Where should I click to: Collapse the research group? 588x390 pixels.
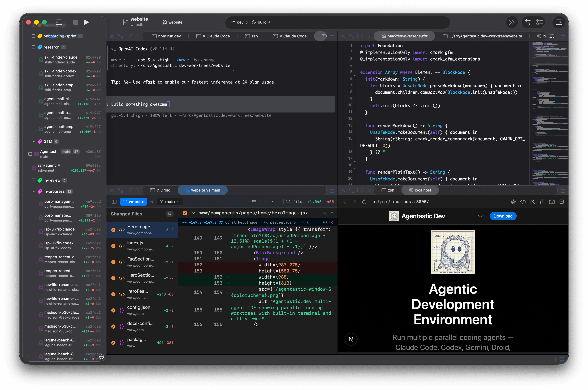click(x=34, y=47)
